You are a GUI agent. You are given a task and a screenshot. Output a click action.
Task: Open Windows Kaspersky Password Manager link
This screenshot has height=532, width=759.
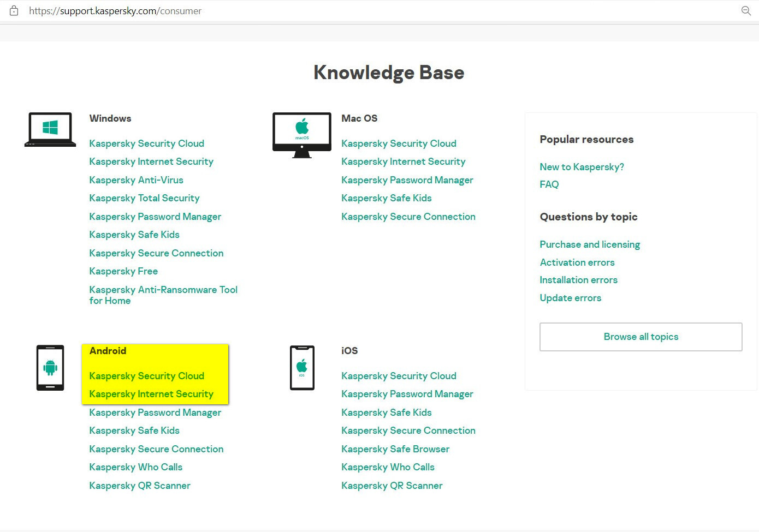(156, 217)
